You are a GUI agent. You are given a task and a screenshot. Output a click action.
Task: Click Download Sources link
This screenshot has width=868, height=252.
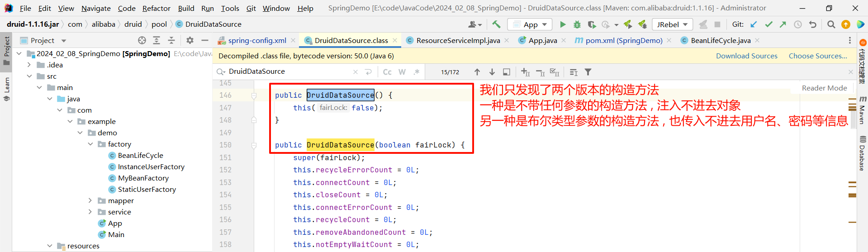(x=746, y=56)
